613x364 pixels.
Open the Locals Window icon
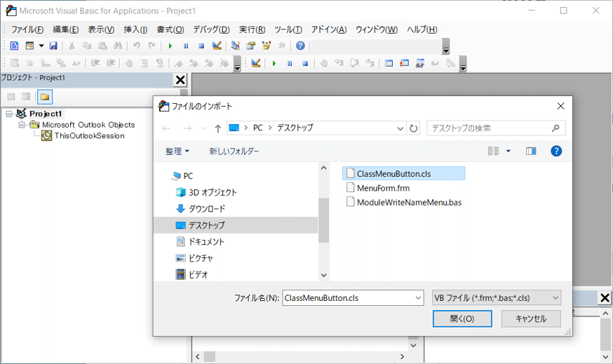tap(389, 63)
